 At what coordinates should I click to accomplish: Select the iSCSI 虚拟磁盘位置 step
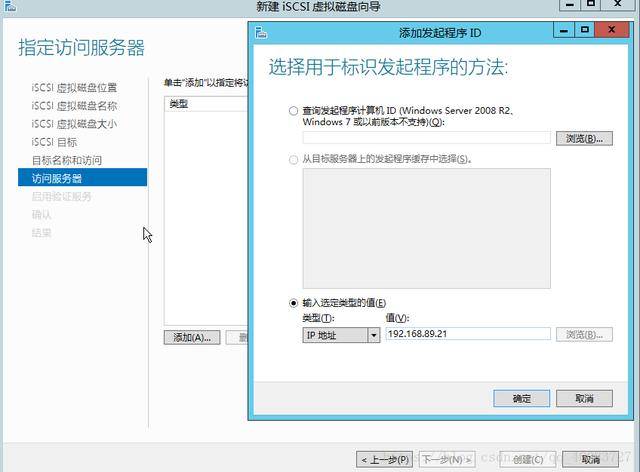[74, 88]
